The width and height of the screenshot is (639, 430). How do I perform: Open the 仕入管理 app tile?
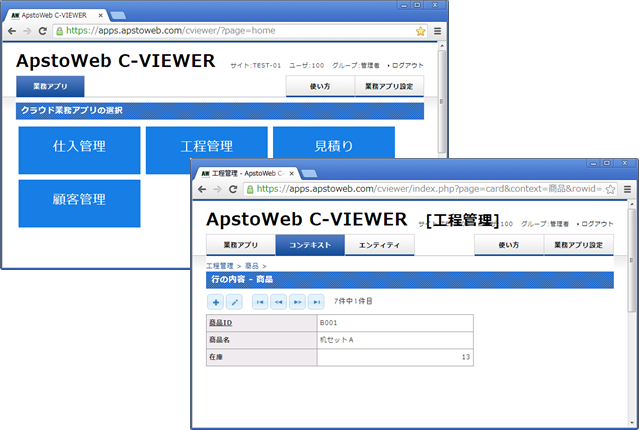pyautogui.click(x=79, y=150)
